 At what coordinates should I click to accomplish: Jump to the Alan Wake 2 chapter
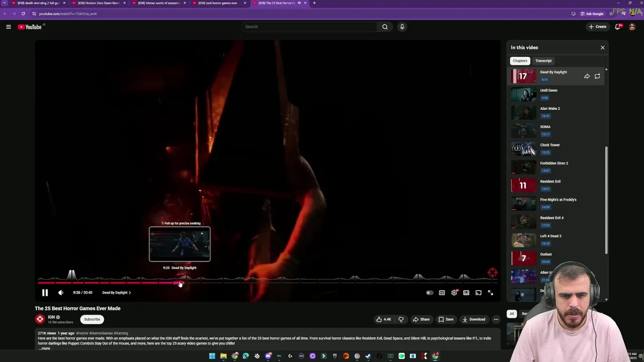(x=558, y=112)
